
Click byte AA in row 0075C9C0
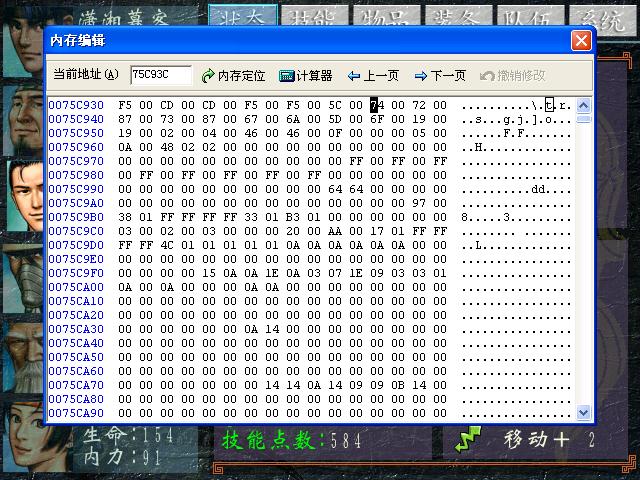tap(335, 231)
